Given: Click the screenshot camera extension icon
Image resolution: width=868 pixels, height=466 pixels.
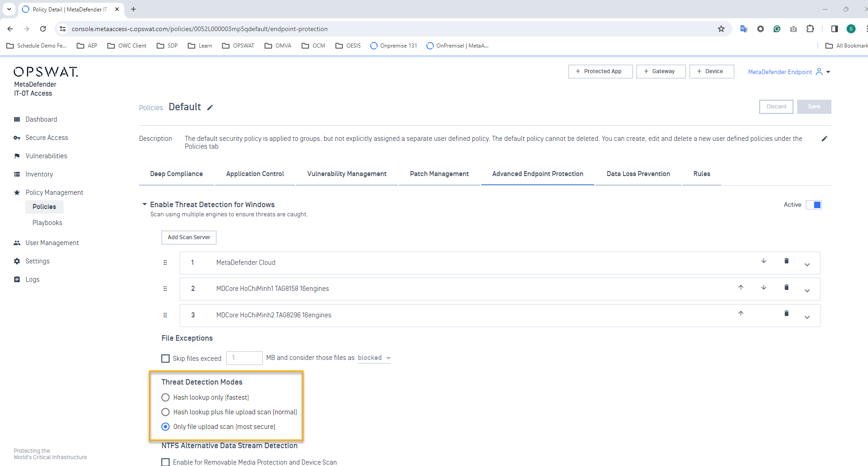Looking at the screenshot, I should pos(793,29).
